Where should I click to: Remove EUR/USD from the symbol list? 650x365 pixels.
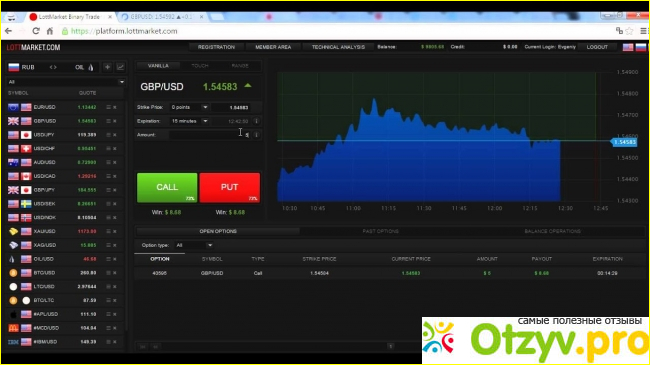pyautogui.click(x=115, y=107)
